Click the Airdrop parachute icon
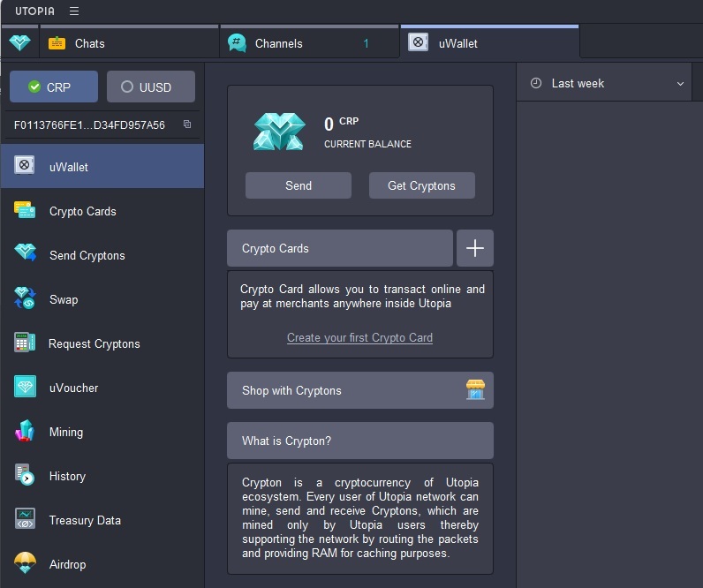This screenshot has width=703, height=588. 25,563
